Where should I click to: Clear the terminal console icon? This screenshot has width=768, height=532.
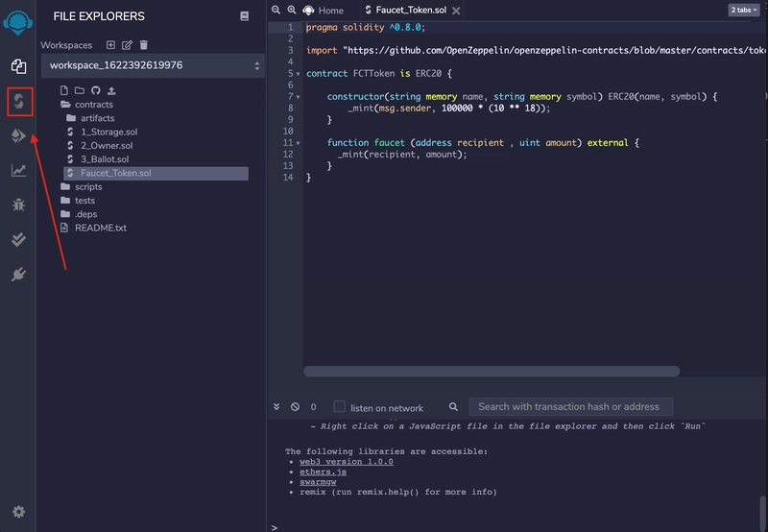coord(295,406)
